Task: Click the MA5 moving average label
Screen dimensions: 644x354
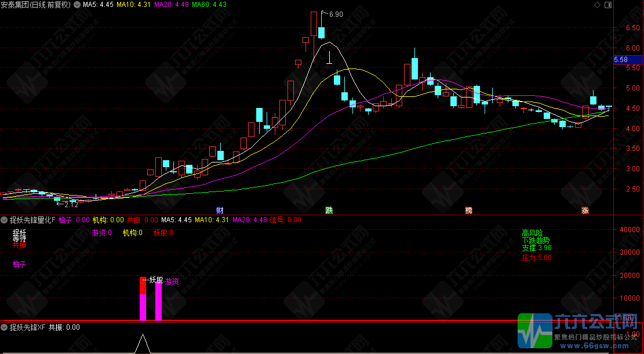Action: click(x=97, y=5)
